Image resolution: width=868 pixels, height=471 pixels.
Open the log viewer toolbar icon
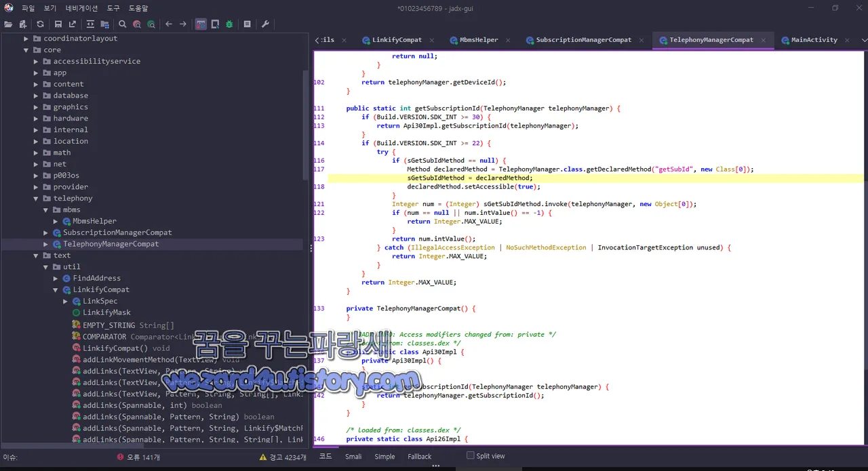[x=247, y=24]
